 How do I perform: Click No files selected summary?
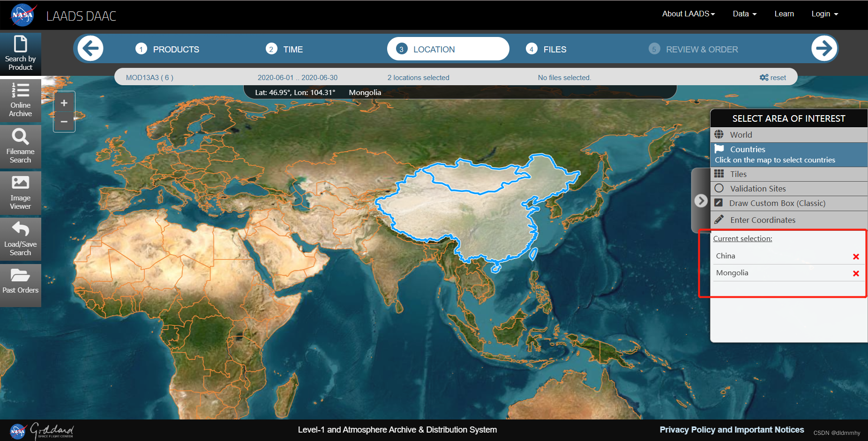[564, 78]
